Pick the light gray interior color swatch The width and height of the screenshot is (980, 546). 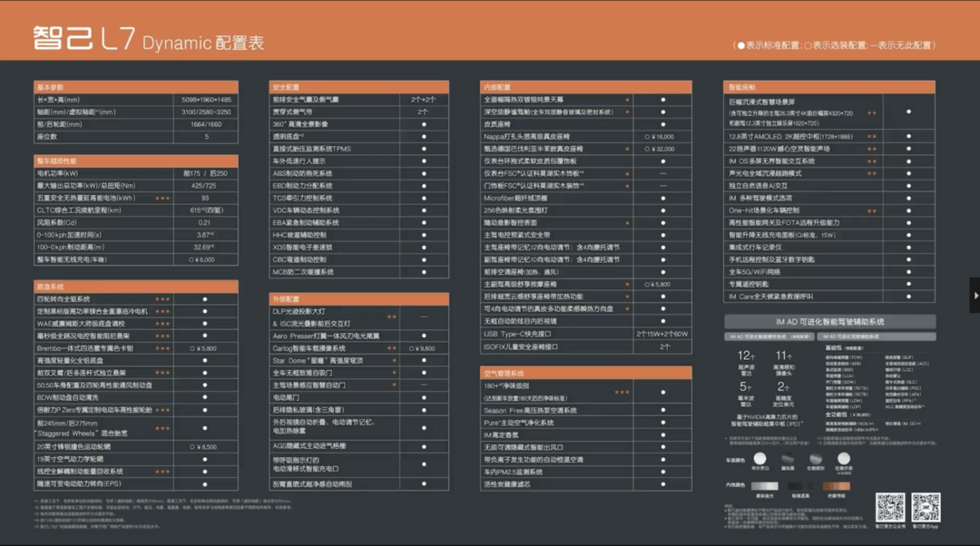click(765, 486)
